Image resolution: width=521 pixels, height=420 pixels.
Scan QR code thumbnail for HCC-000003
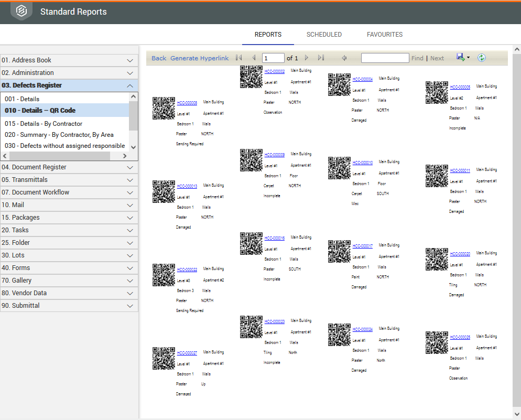(x=164, y=108)
